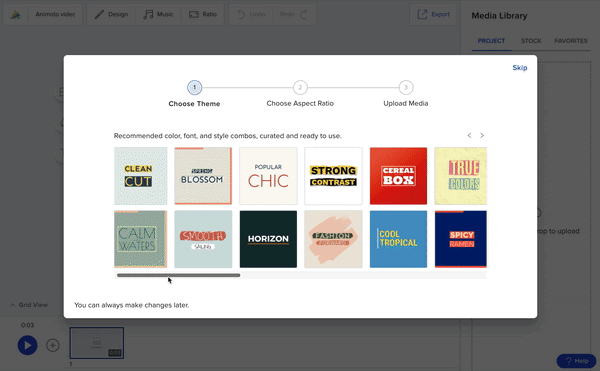Screen dimensions: 600x371
Task: Select the first timeline block thumbnail
Action: click(x=97, y=343)
